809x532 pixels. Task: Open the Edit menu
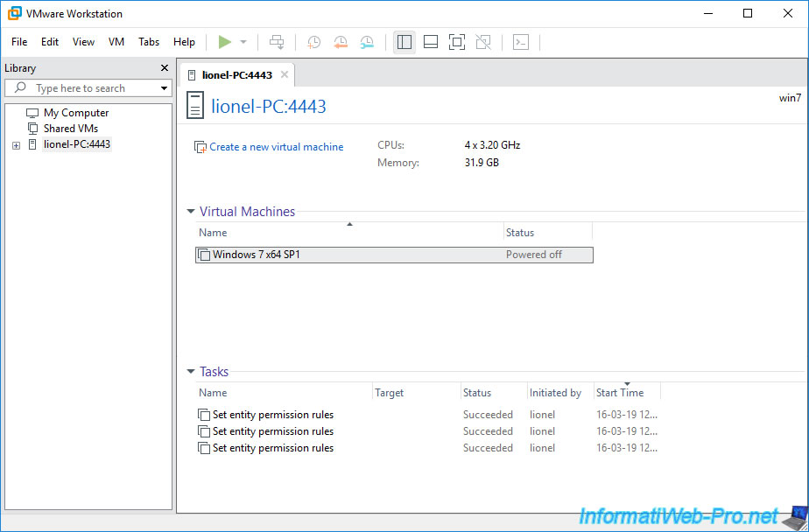[x=50, y=42]
